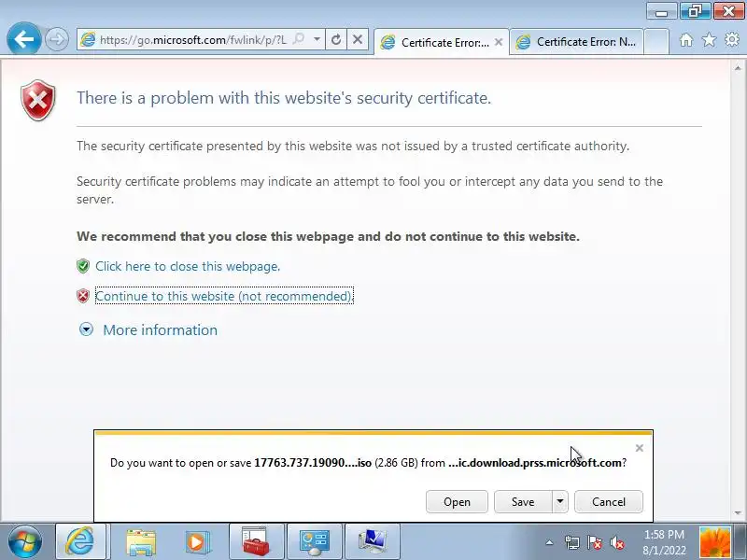This screenshot has height=560, width=747.
Task: Click the green shield icon beside close link
Action: (x=83, y=266)
